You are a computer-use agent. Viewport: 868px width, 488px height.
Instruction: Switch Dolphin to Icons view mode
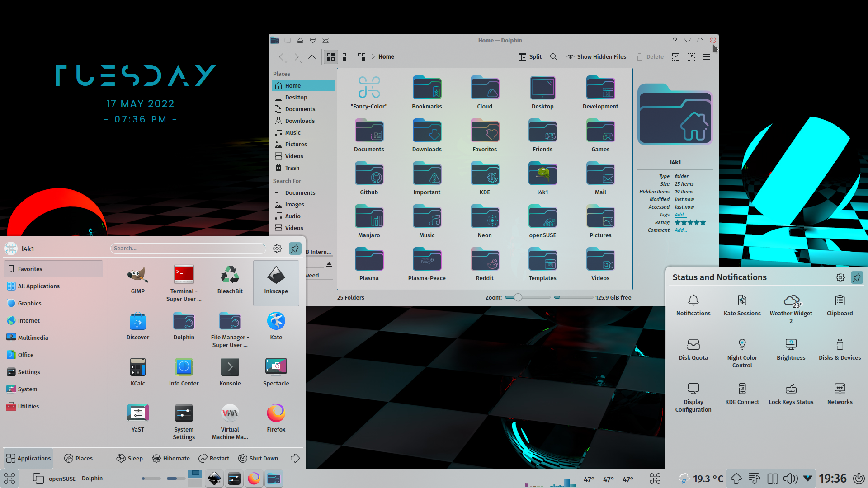click(331, 57)
